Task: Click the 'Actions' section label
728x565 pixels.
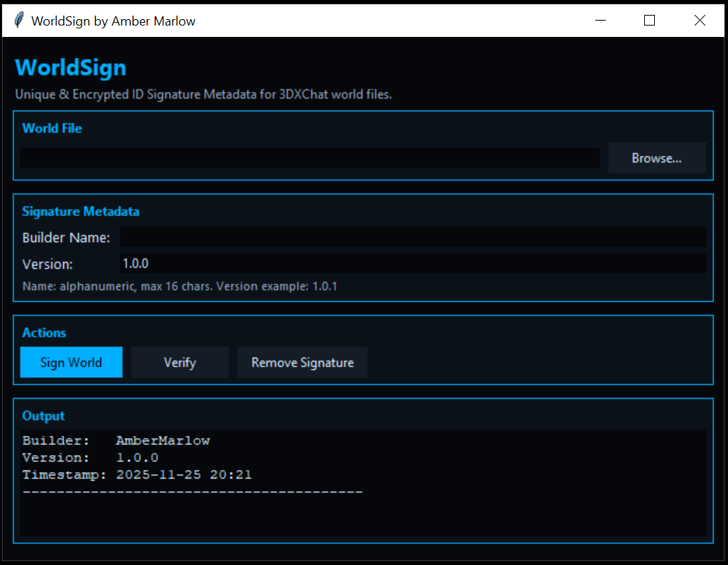Action: coord(44,333)
